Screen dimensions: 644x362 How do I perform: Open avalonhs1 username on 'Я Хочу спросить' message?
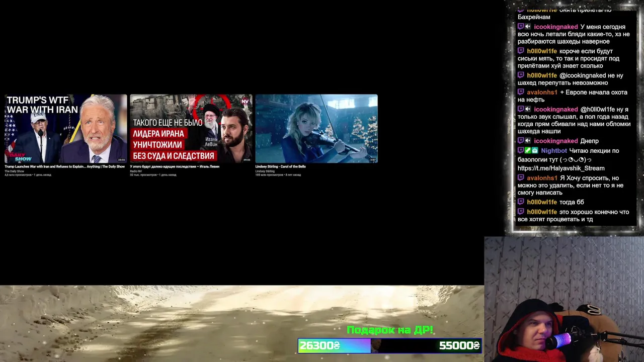point(542,178)
